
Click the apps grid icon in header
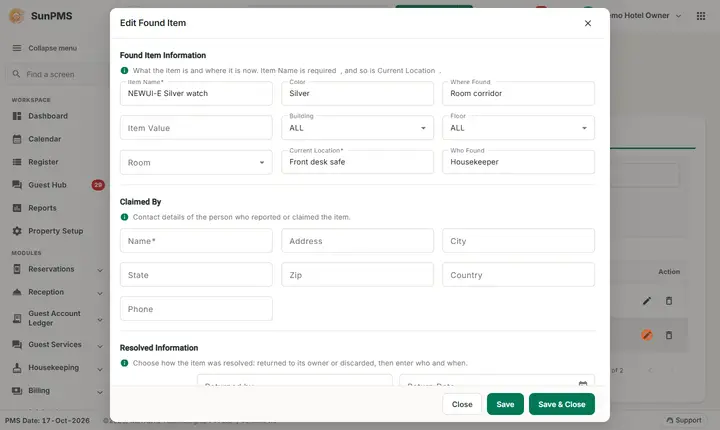click(x=701, y=16)
